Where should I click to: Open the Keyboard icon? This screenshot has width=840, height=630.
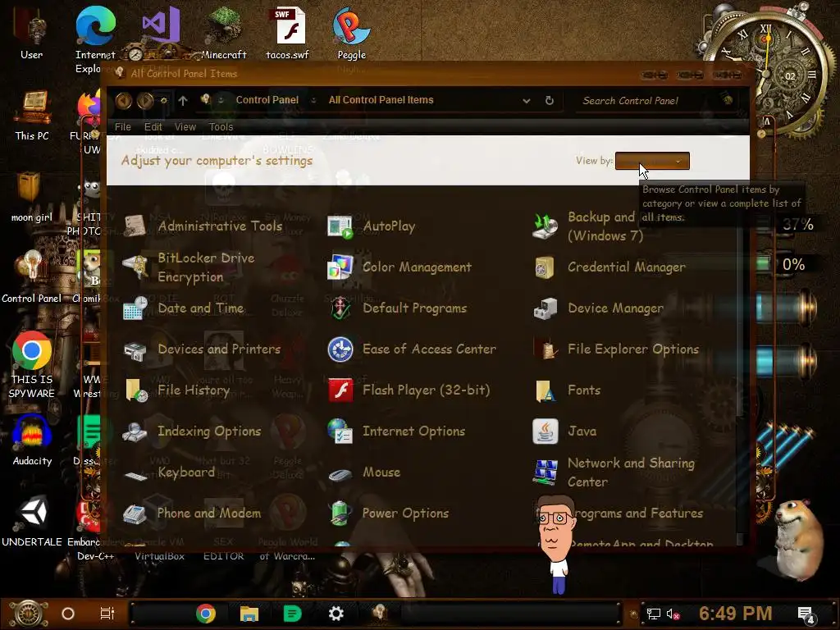tap(135, 475)
